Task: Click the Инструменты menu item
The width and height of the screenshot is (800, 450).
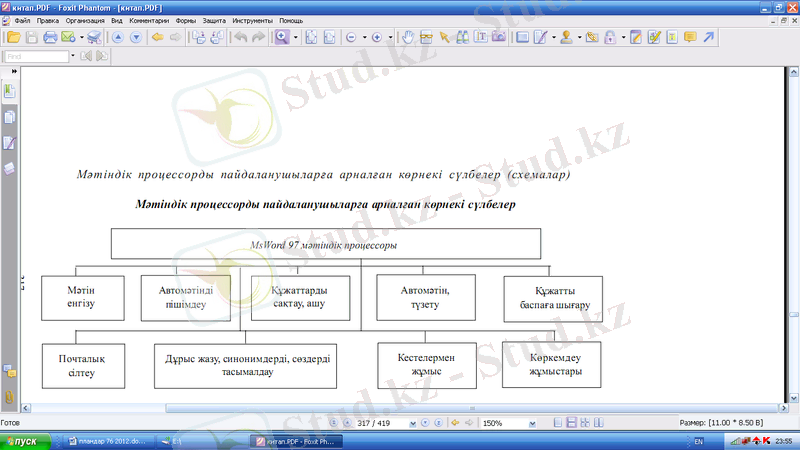Action: pos(251,20)
